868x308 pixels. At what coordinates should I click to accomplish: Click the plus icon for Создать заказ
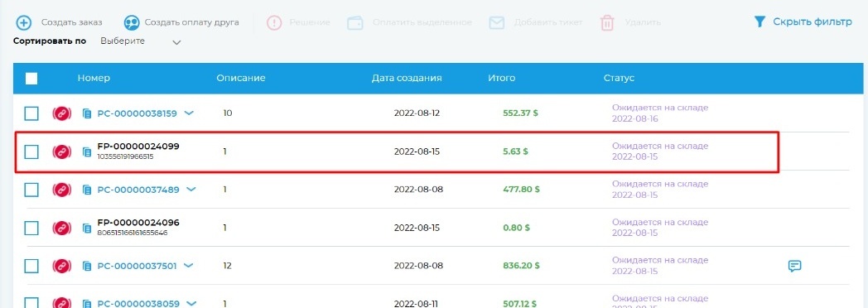pyautogui.click(x=24, y=22)
